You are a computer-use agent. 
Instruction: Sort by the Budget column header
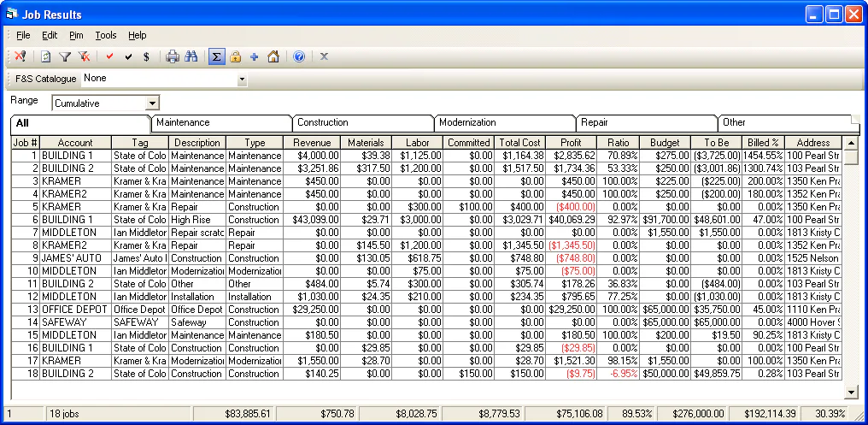[x=665, y=143]
